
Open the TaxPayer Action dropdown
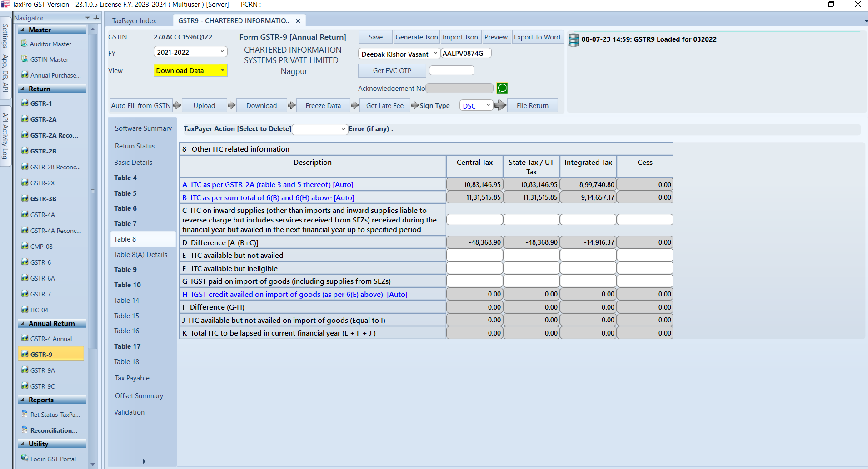[343, 129]
